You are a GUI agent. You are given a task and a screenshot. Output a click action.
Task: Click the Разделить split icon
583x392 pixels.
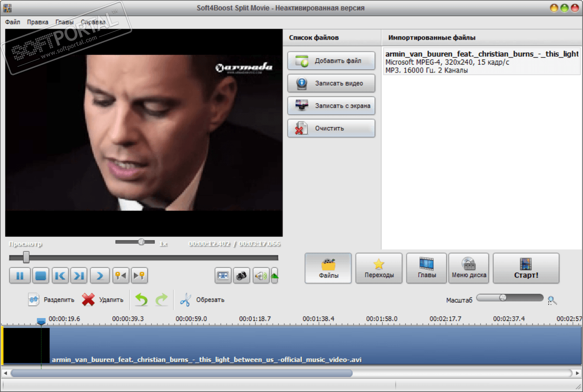(x=33, y=300)
